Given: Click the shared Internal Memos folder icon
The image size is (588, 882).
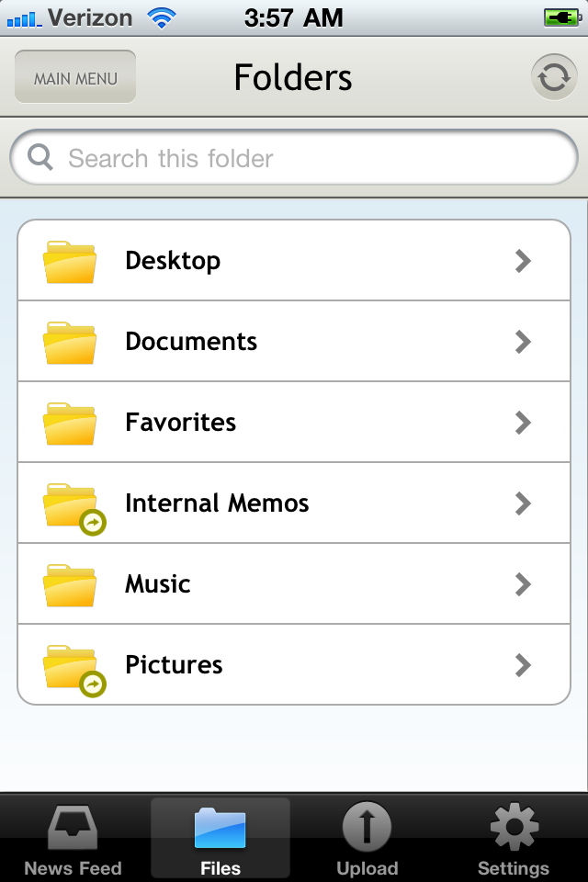Looking at the screenshot, I should (72, 506).
